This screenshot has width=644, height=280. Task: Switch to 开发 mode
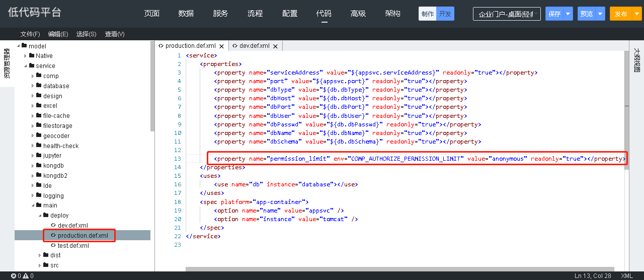(x=445, y=14)
